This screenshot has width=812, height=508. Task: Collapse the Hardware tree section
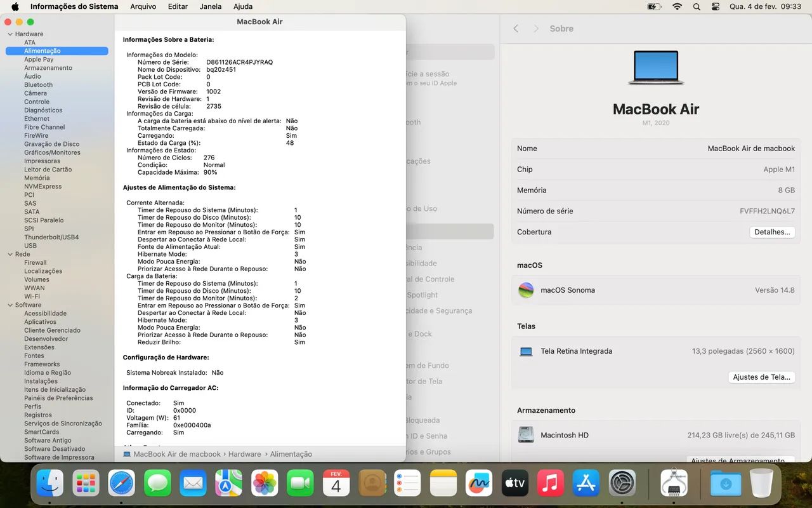click(10, 34)
